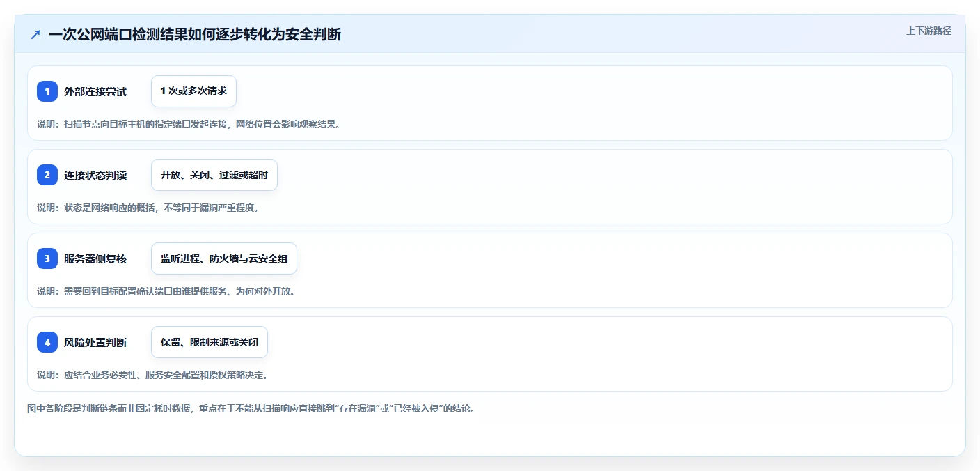Click the '服务器侧复核' step title
This screenshot has height=471, width=980.
[x=95, y=258]
